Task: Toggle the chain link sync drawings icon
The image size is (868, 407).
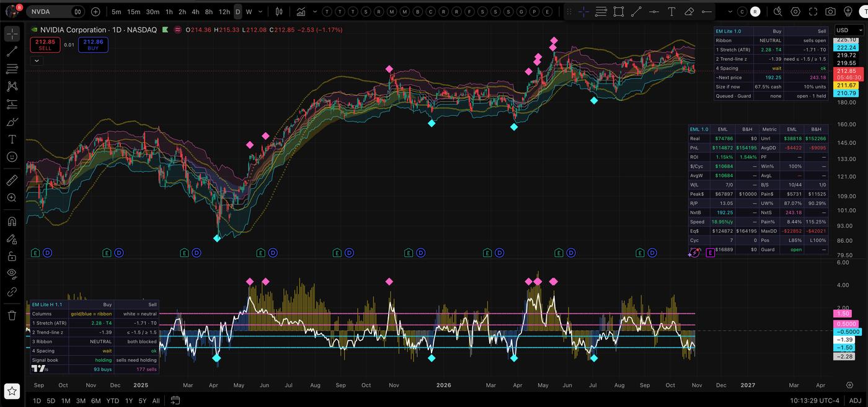Action: point(12,292)
